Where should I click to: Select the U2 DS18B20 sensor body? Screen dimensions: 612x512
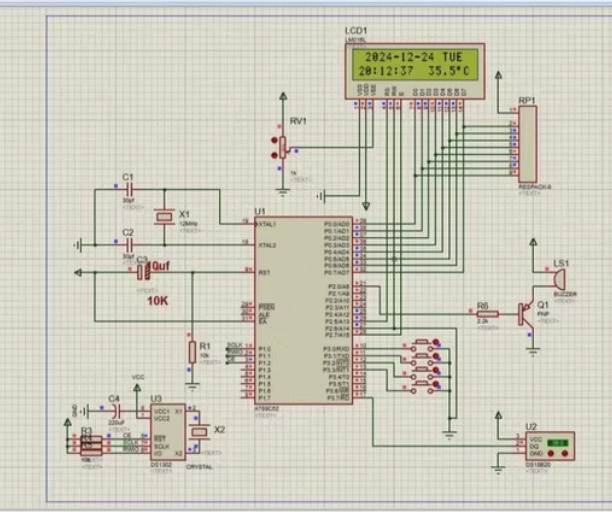(550, 446)
